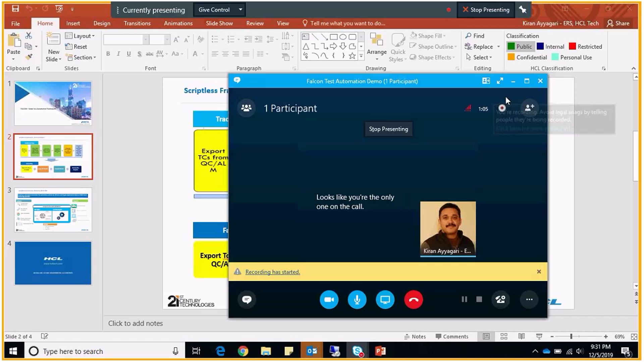This screenshot has width=644, height=362.
Task: Select the Transitions ribbon tab
Action: (x=137, y=23)
